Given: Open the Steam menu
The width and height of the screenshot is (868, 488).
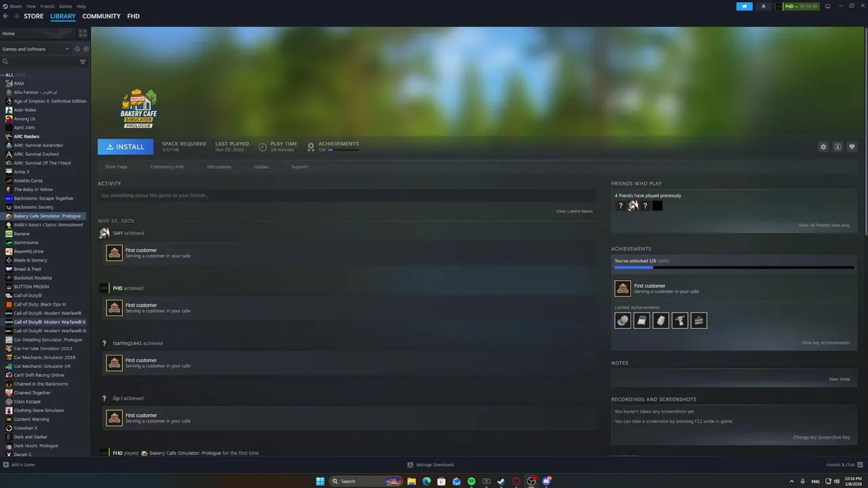Looking at the screenshot, I should tap(15, 6).
